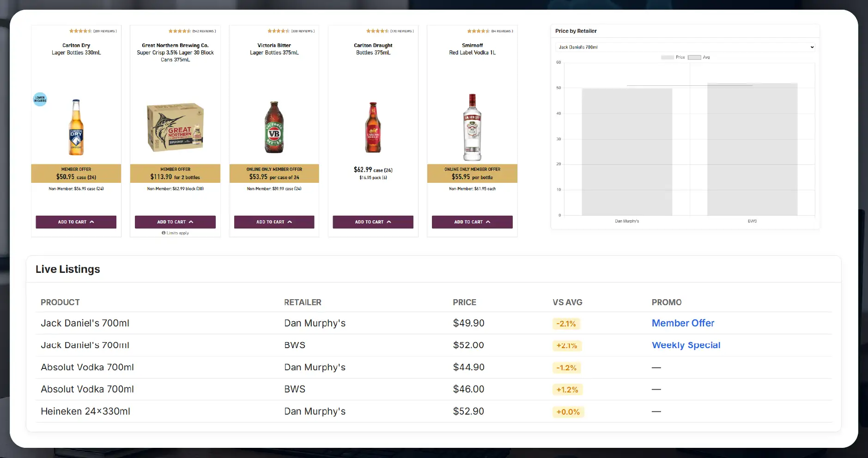Click the star rating on Carlton Dry card
868x458 pixels.
coord(80,31)
